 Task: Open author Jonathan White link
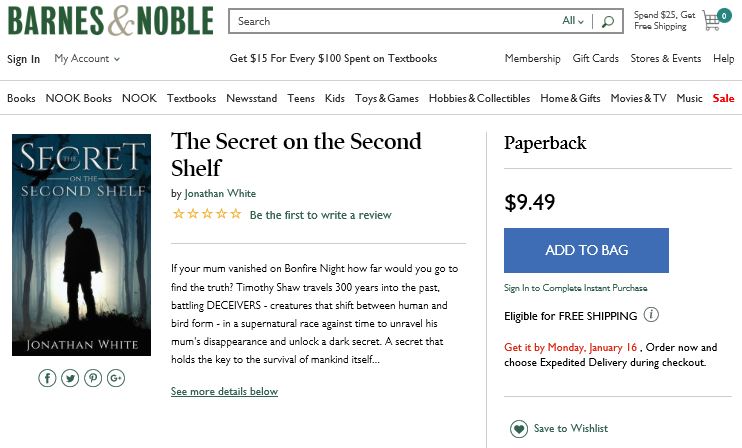click(x=220, y=194)
